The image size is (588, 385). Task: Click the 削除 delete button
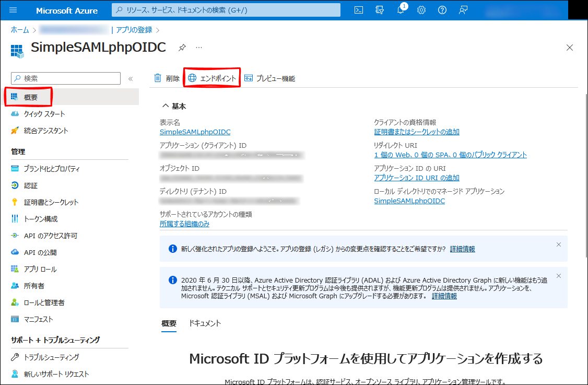[167, 78]
